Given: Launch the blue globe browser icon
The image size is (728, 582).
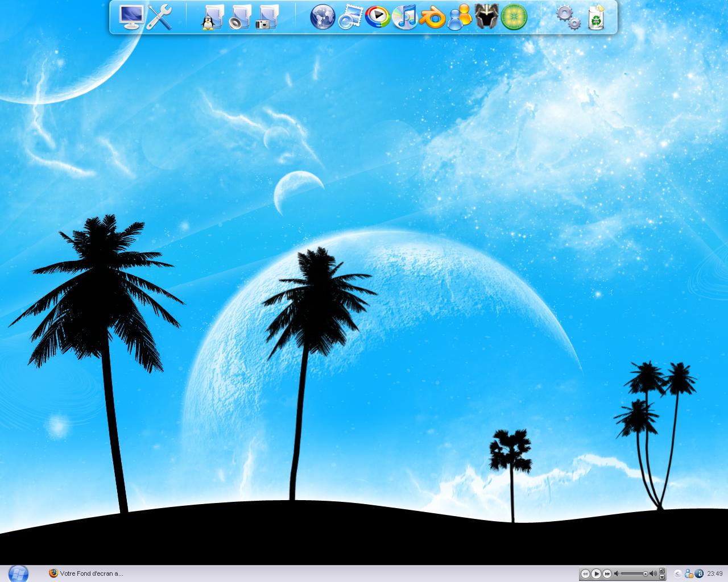Looking at the screenshot, I should (322, 17).
